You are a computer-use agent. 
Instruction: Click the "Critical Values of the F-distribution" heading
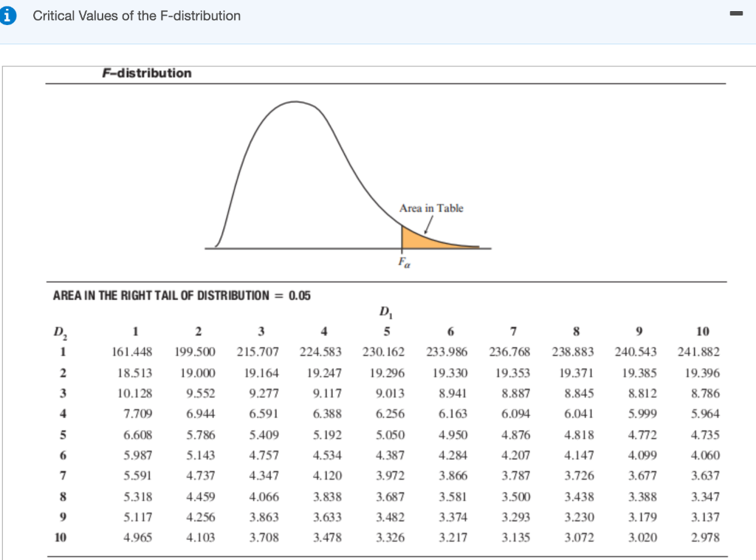[136, 16]
